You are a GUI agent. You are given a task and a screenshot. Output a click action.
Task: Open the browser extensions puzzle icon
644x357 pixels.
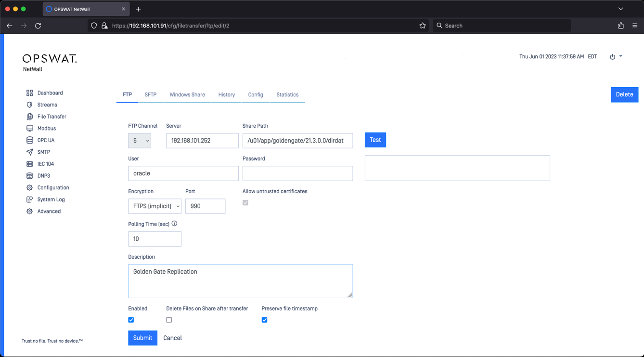click(x=621, y=26)
